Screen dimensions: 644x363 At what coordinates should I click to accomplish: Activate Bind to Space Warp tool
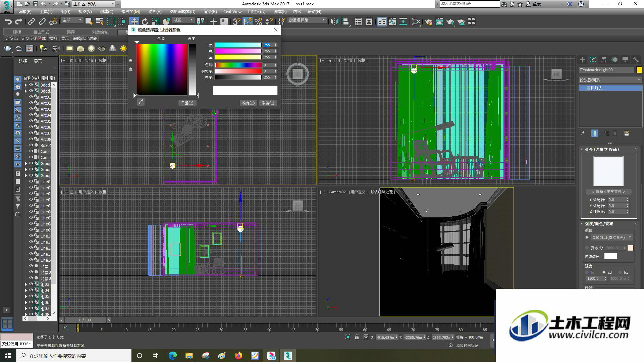pos(53,22)
